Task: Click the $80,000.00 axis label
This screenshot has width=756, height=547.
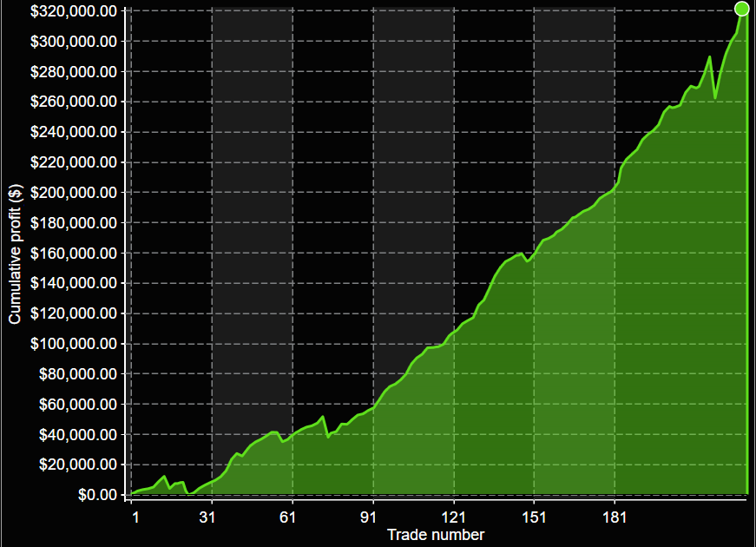Action: [x=78, y=374]
